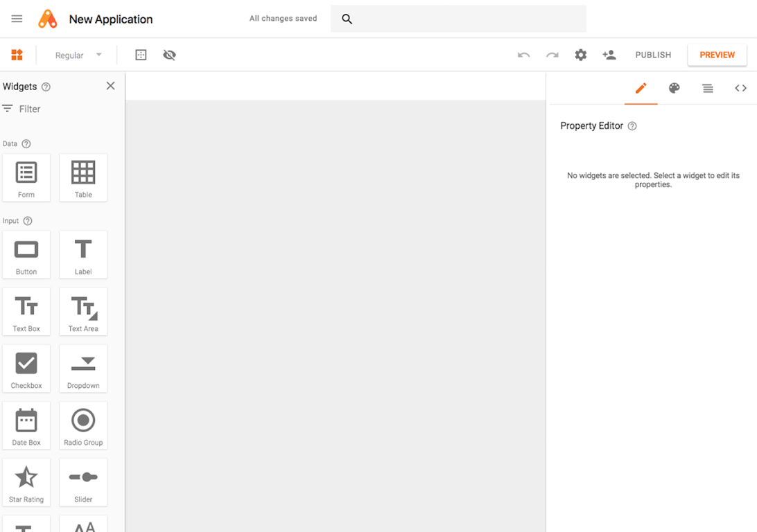Toggle the layout outlines grid icon
The image size is (757, 532).
click(x=141, y=55)
